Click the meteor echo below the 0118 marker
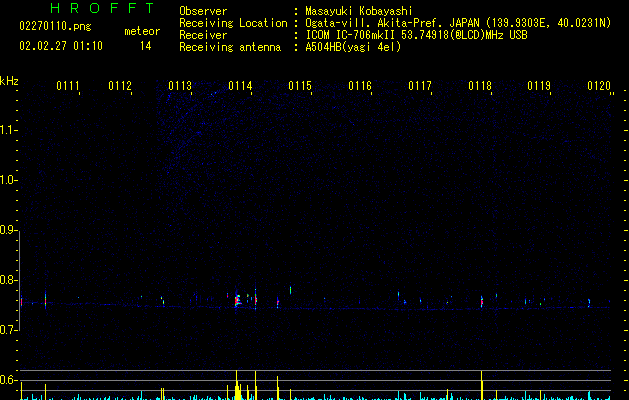This screenshot has width=629, height=400. click(x=482, y=302)
